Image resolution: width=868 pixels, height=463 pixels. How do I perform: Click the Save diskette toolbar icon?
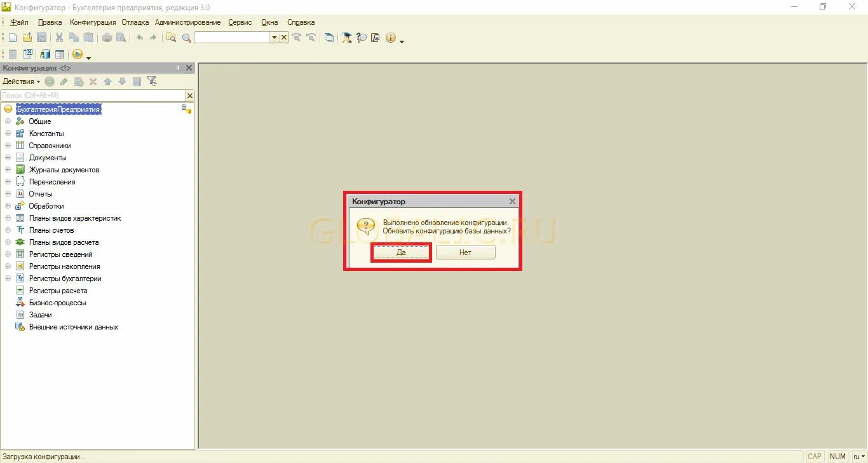(x=41, y=38)
